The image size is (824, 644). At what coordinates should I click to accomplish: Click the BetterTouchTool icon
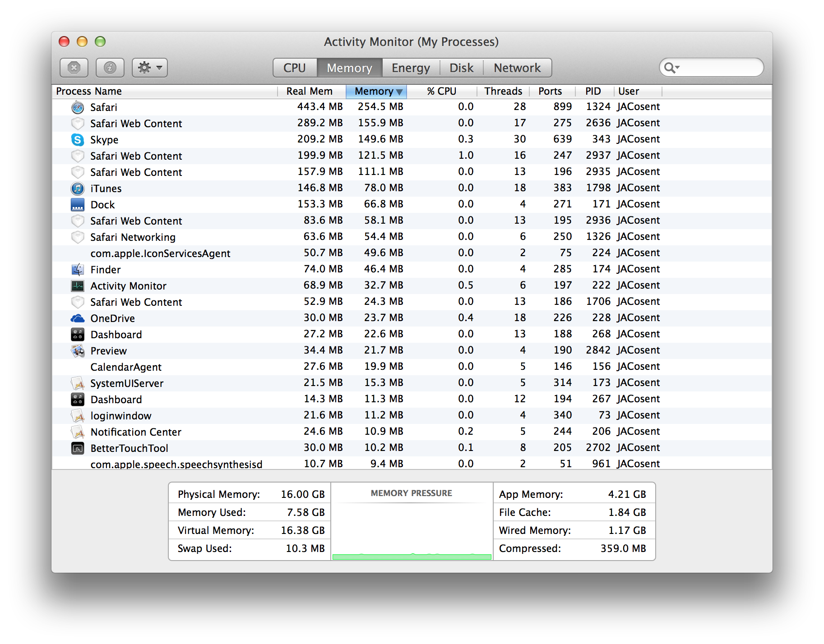pos(78,448)
